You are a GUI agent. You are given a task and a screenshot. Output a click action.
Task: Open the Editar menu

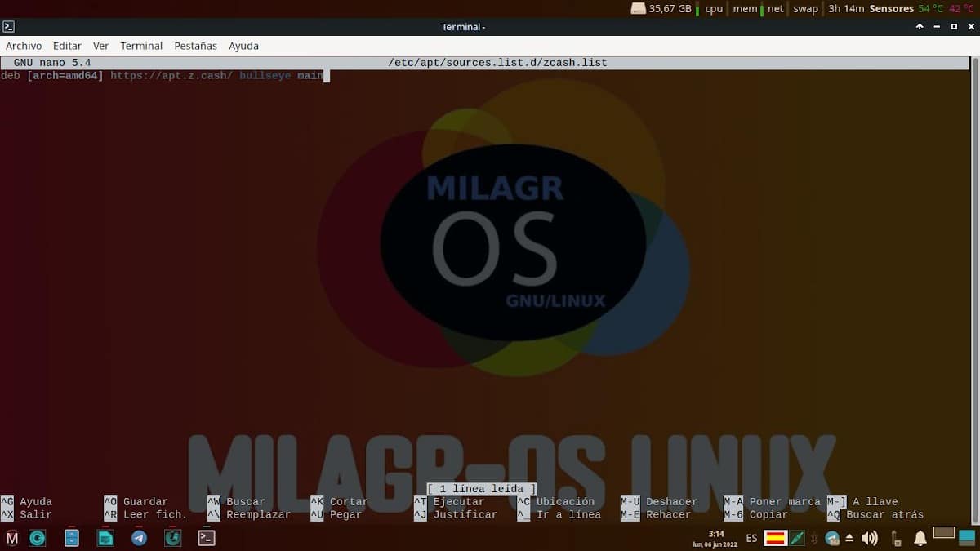67,46
